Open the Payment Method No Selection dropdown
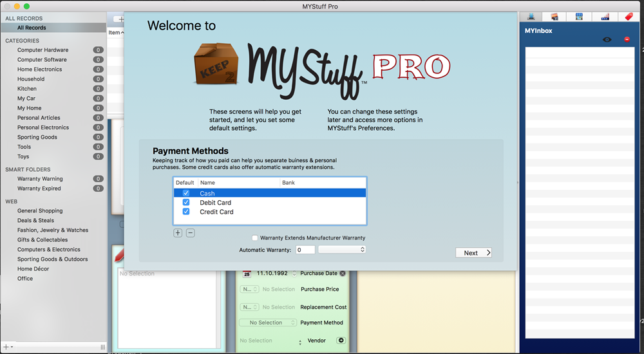644x354 pixels. coord(268,323)
